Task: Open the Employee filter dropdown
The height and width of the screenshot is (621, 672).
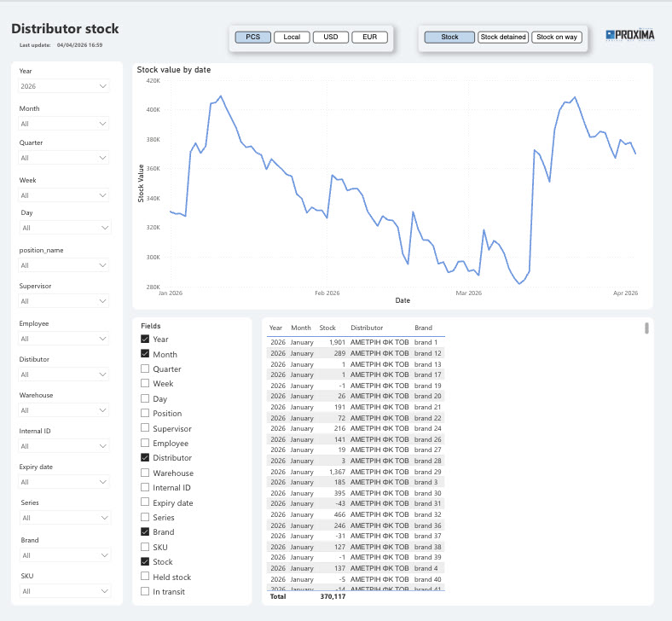Action: click(63, 339)
